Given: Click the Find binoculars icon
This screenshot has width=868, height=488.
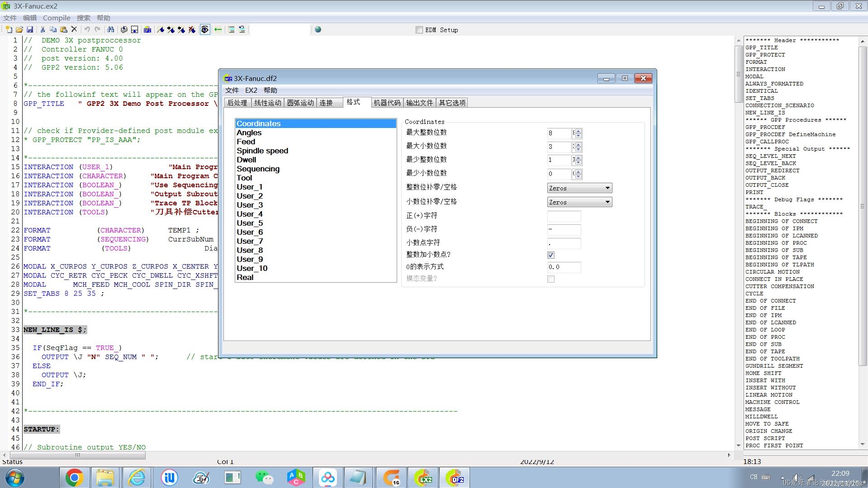Looking at the screenshot, I should point(110,29).
